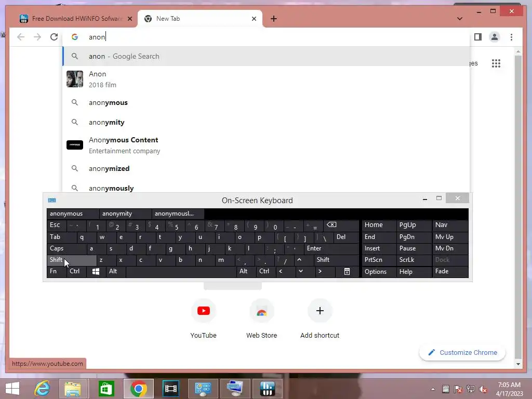This screenshot has width=532, height=399.
Task: Toggle the Fn key on keyboard
Action: click(x=56, y=271)
